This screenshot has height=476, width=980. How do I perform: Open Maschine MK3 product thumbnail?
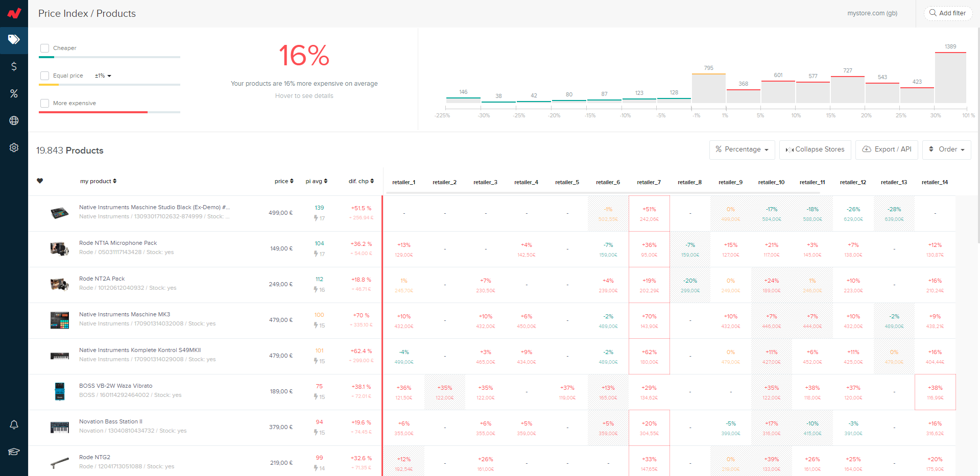point(60,320)
